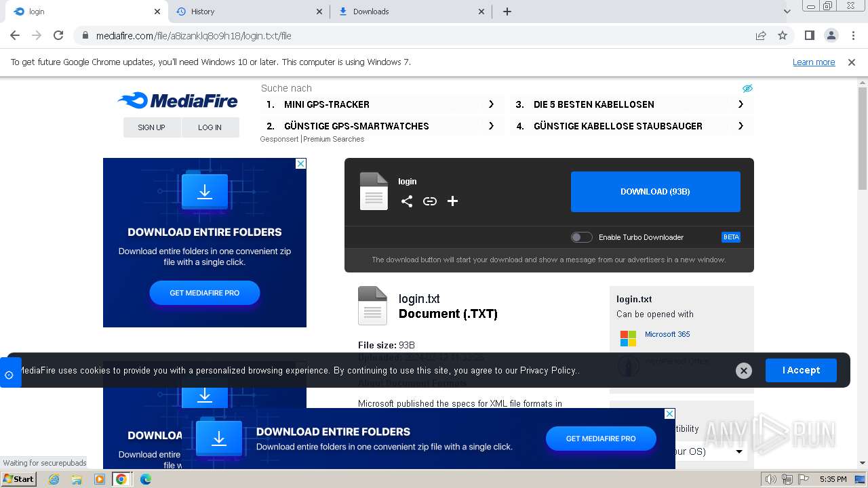
Task: Click the LOG IN button
Action: 210,127
